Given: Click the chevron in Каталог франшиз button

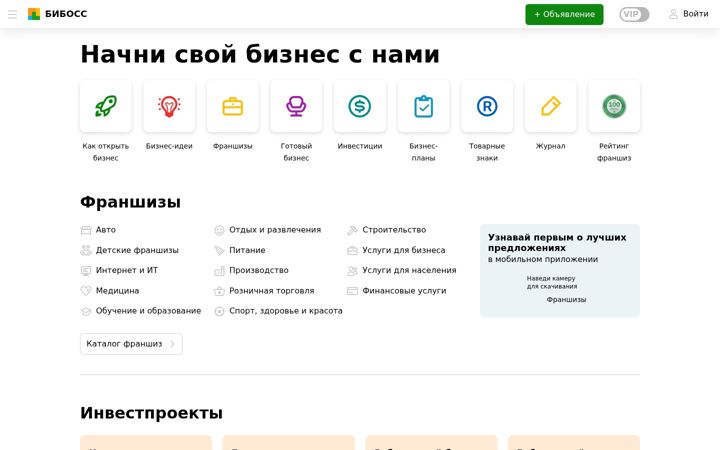Looking at the screenshot, I should pos(173,344).
